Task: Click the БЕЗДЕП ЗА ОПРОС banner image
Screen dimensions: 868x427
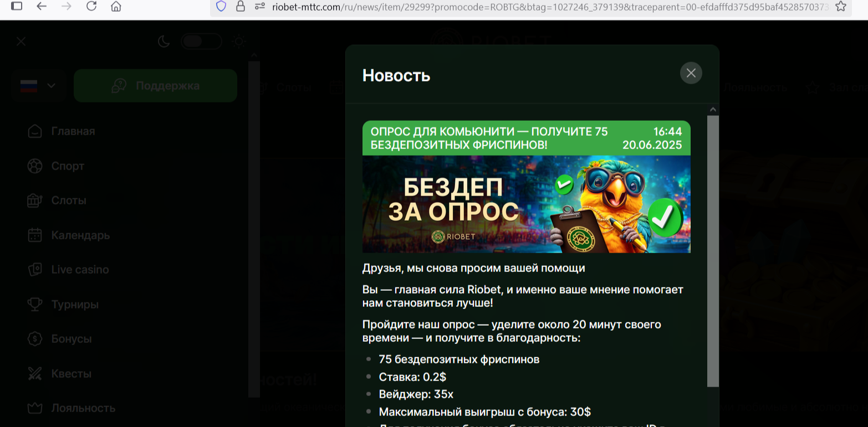Action: point(526,204)
